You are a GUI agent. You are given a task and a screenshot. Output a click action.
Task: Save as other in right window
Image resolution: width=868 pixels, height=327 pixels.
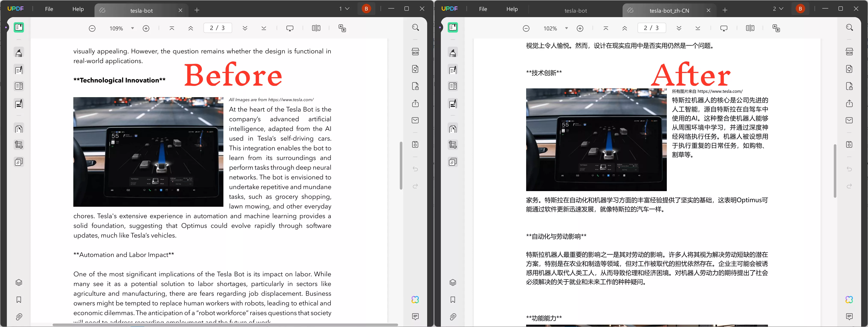(x=849, y=144)
